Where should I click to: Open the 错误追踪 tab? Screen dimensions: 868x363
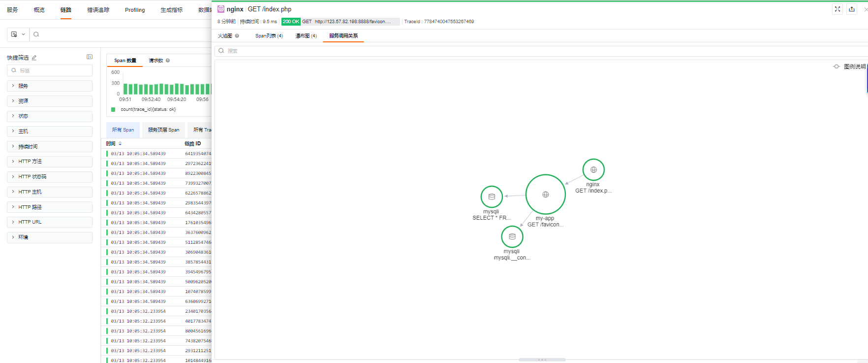tap(98, 10)
